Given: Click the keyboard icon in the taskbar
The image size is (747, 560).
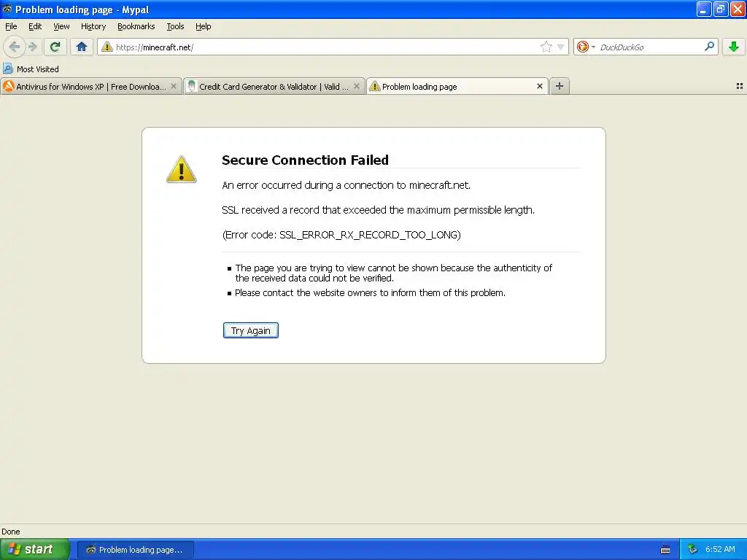Looking at the screenshot, I should click(x=665, y=550).
